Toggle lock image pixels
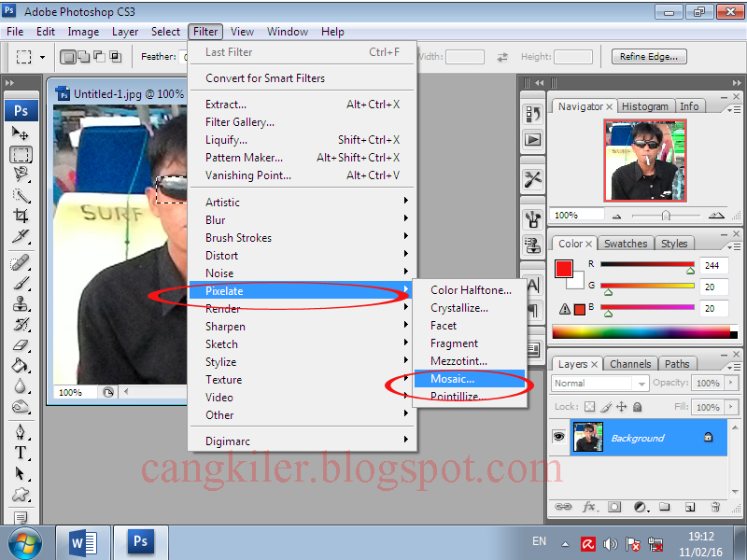Viewport: 747px width, 560px height. click(x=605, y=407)
